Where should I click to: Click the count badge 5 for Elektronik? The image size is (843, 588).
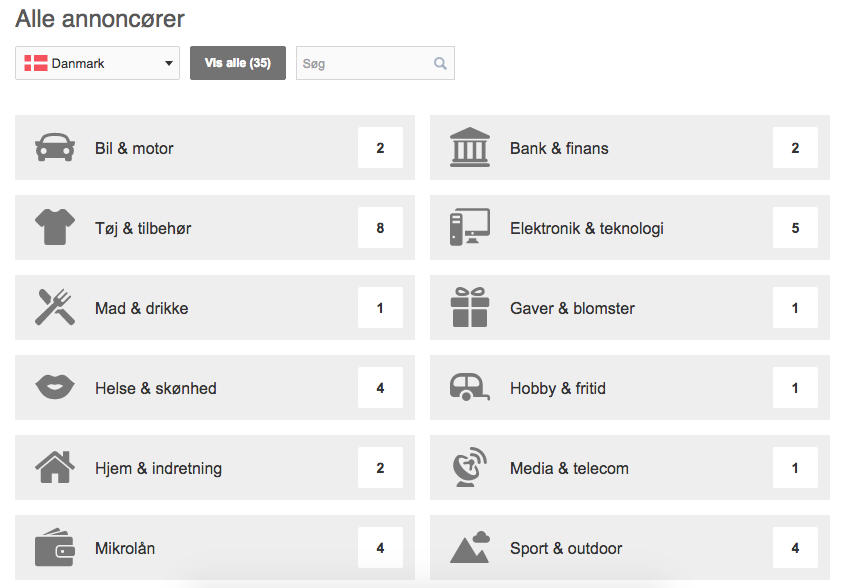click(x=795, y=228)
